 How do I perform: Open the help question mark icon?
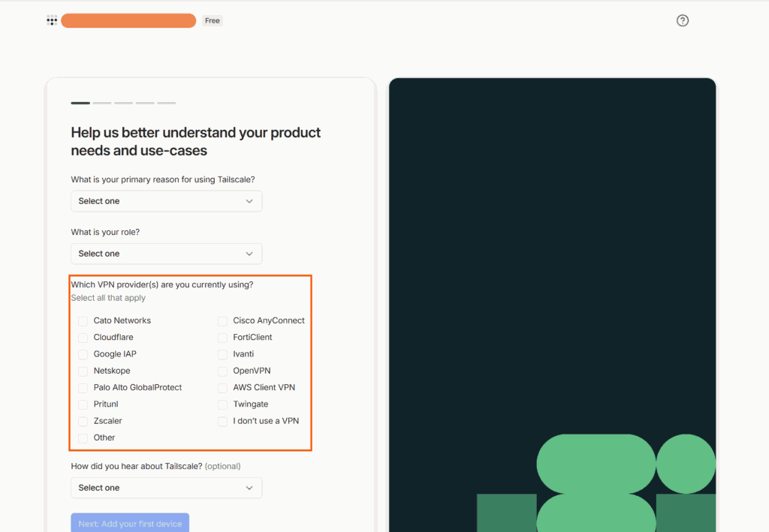682,20
